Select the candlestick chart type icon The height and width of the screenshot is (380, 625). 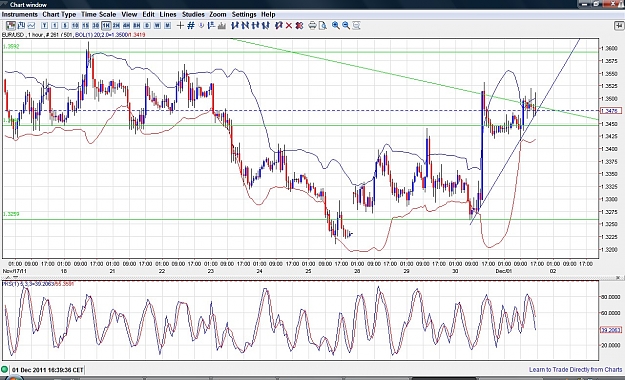(11, 26)
